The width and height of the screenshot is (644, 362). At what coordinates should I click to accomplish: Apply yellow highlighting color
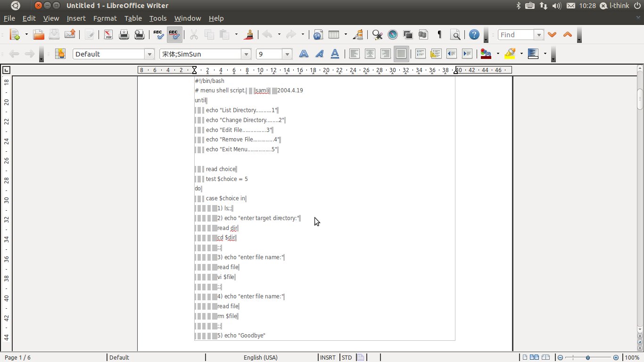pos(510,54)
